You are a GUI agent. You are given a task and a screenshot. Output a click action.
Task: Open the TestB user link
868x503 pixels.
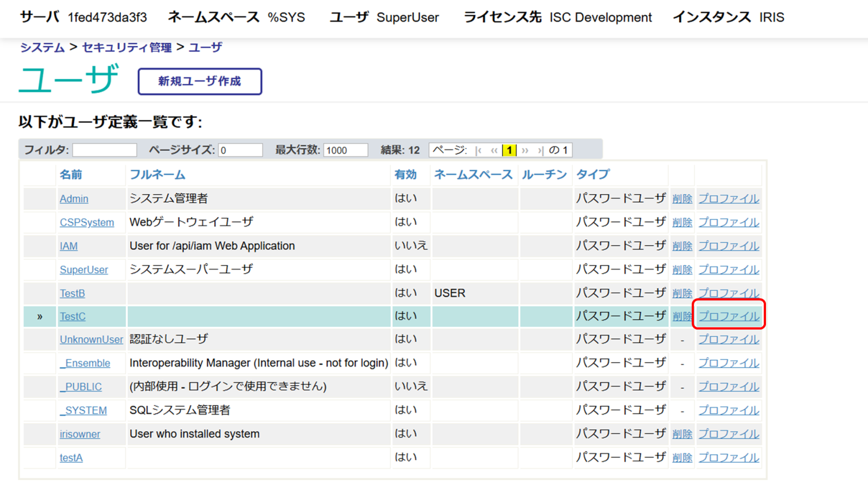click(x=72, y=293)
